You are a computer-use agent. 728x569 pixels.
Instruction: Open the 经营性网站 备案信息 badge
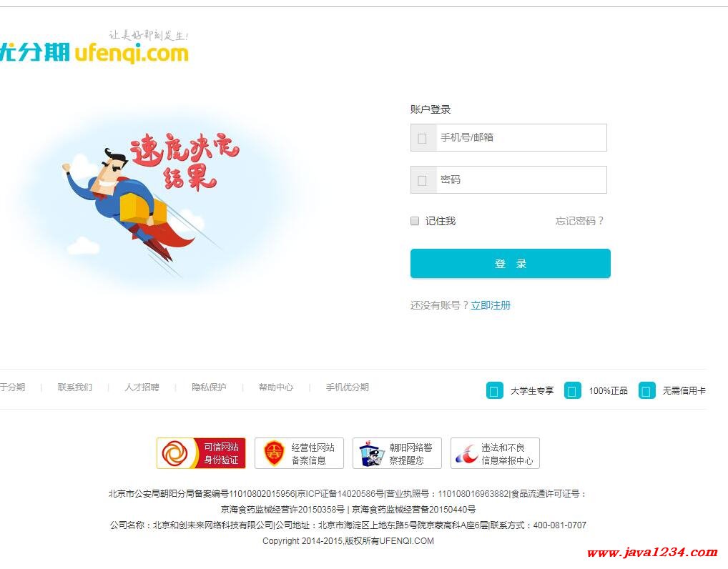(x=299, y=453)
